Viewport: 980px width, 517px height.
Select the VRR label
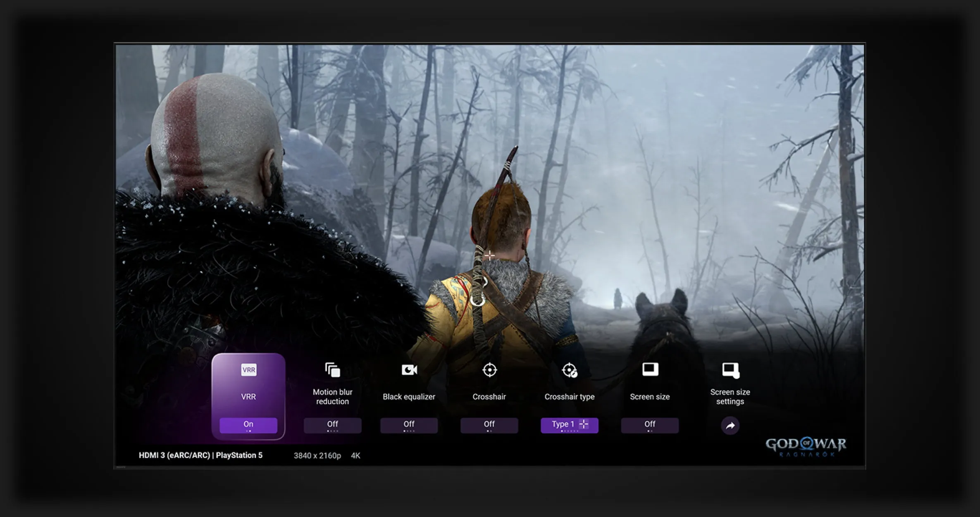(x=248, y=397)
